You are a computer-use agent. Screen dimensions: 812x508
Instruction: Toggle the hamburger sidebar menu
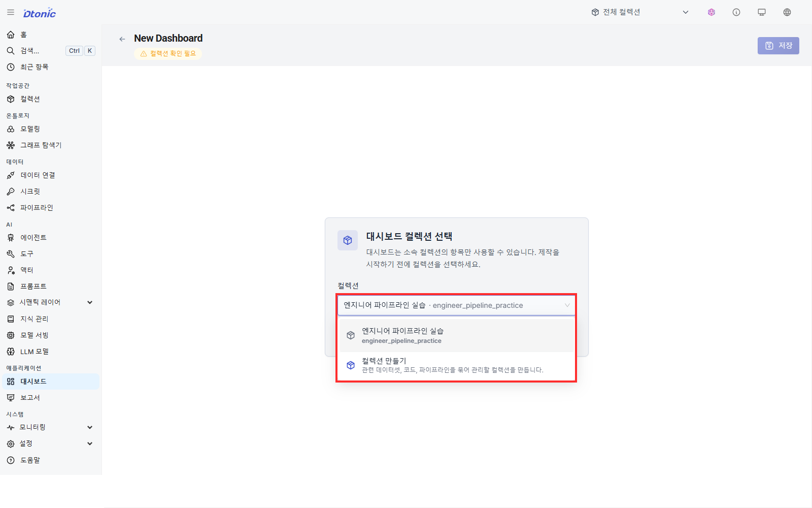point(11,12)
